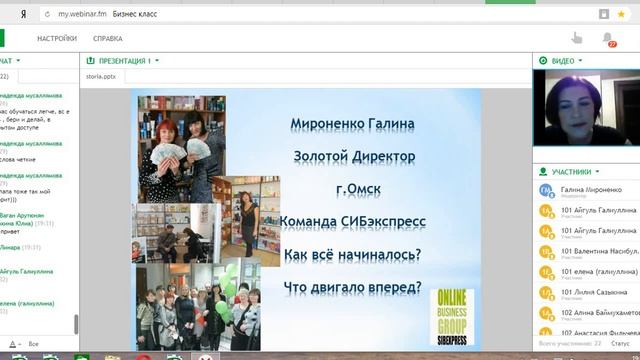Open the Все recipient selector in chat

pos(33,344)
